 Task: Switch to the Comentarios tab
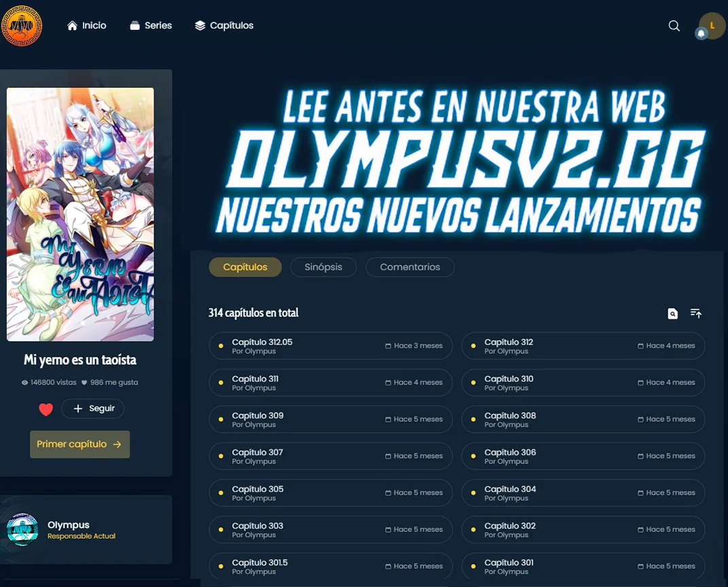(409, 267)
